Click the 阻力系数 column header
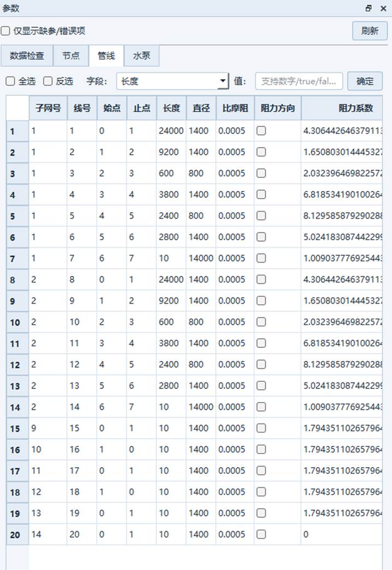Viewport: 392px width, 570px height. (x=355, y=108)
